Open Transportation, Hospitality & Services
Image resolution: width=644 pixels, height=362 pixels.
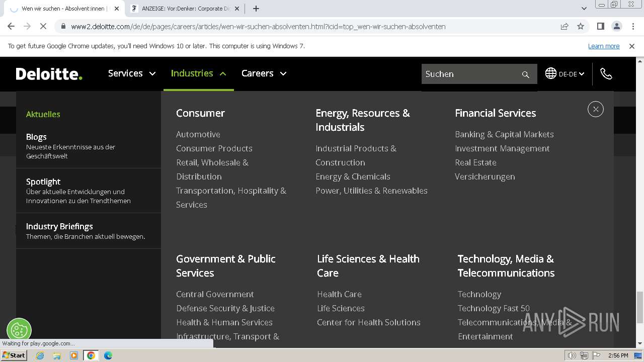tap(231, 198)
